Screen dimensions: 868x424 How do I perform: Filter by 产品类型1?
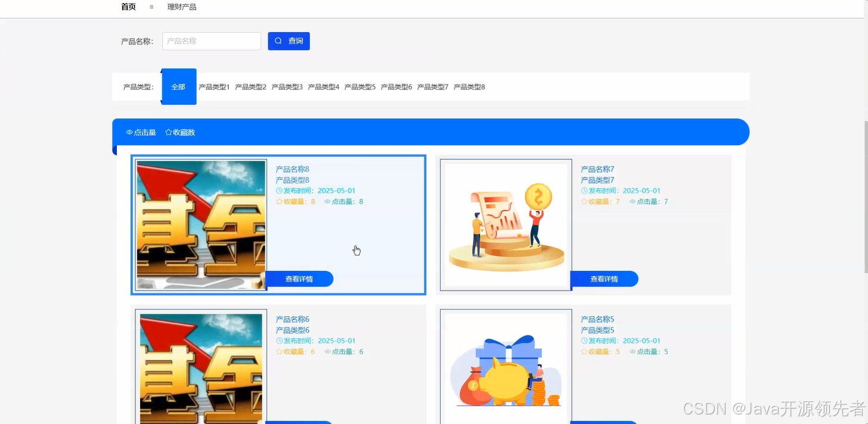(214, 87)
